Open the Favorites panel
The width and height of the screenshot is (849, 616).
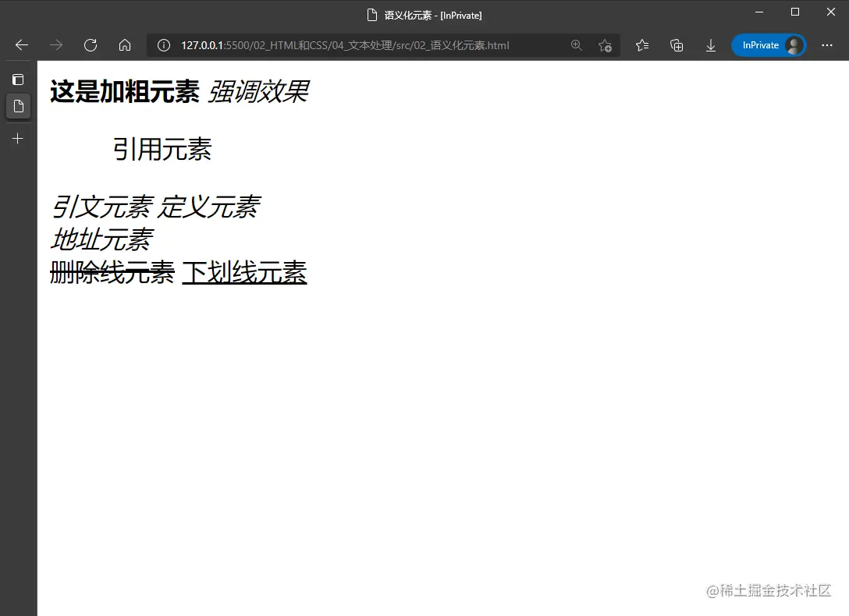coord(641,45)
